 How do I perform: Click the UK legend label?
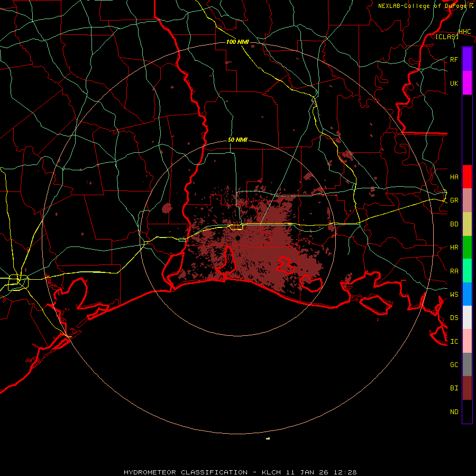coord(454,83)
